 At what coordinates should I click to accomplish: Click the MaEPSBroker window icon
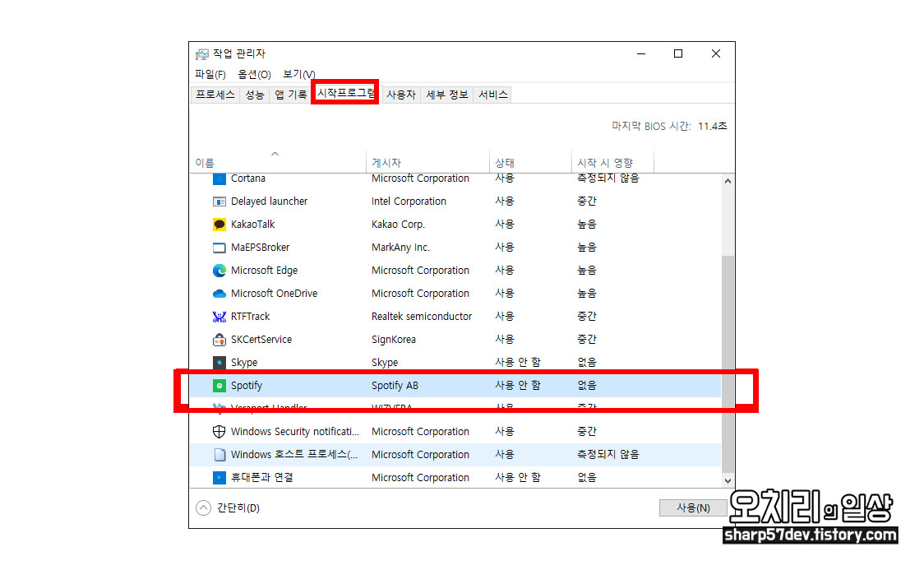tap(219, 248)
